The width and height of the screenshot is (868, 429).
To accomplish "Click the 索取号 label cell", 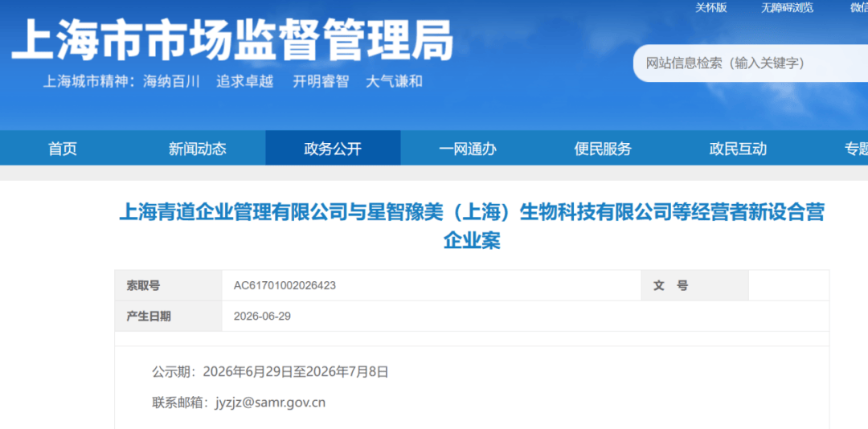I will pos(168,286).
